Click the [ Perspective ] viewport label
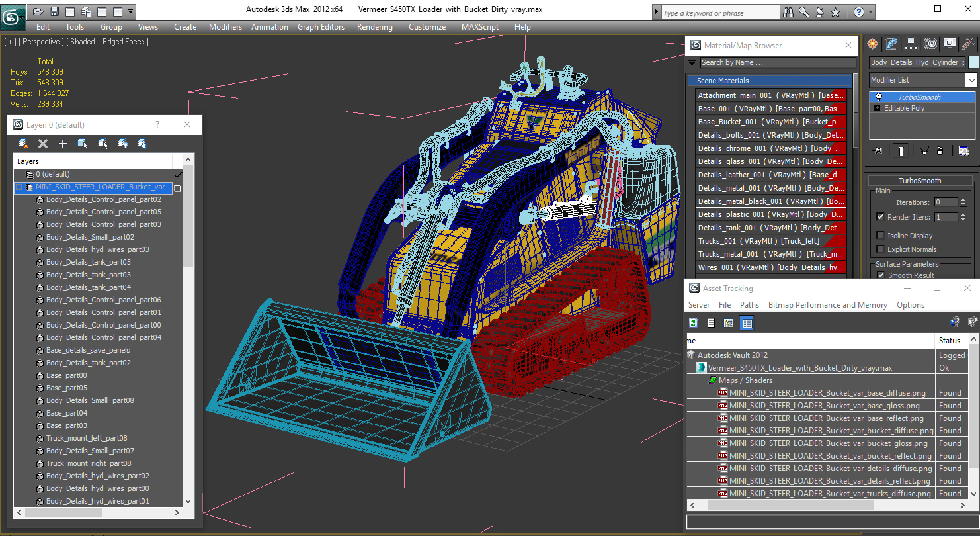The width and height of the screenshot is (980, 536). 41,42
